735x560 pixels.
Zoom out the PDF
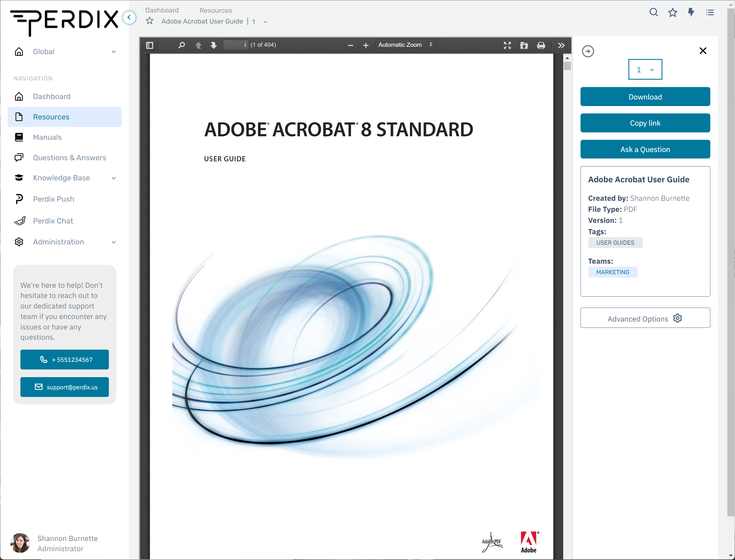click(x=351, y=45)
